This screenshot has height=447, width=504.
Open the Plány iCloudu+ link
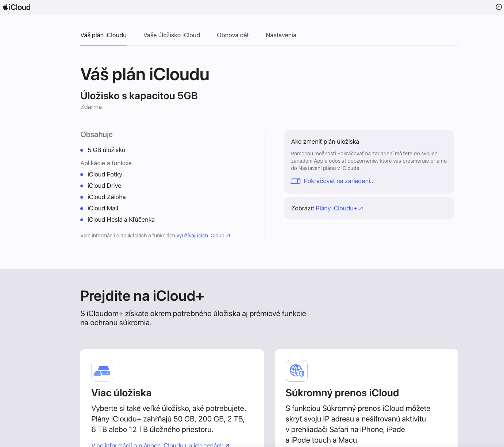coord(339,208)
